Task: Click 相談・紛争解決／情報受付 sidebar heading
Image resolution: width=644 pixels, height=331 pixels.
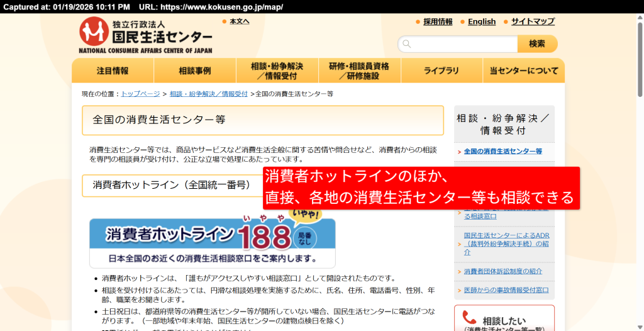Action: [504, 124]
